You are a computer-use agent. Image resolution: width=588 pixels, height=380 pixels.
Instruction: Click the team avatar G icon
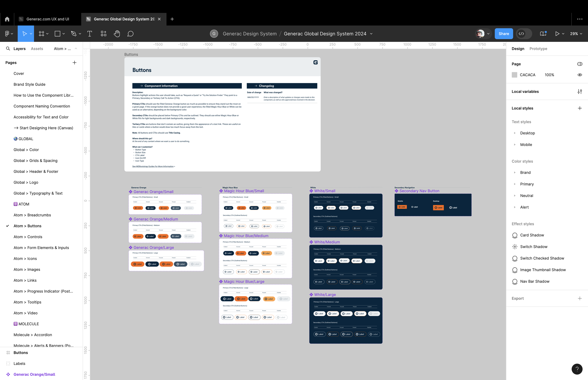click(214, 34)
